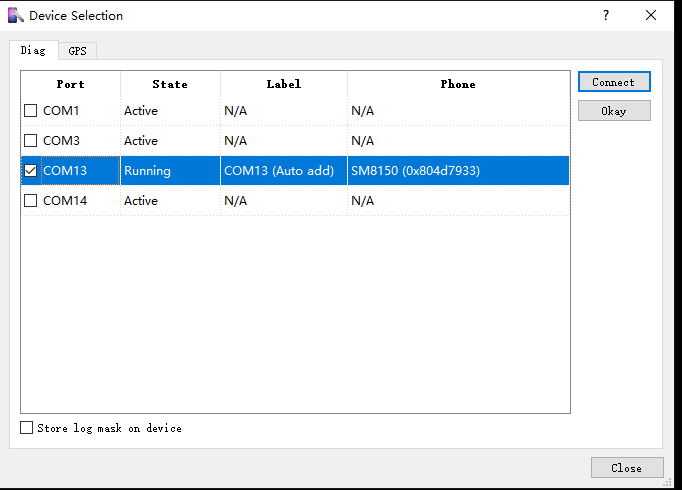The width and height of the screenshot is (682, 490).
Task: Select the SM8150 phone cell
Action: 415,171
